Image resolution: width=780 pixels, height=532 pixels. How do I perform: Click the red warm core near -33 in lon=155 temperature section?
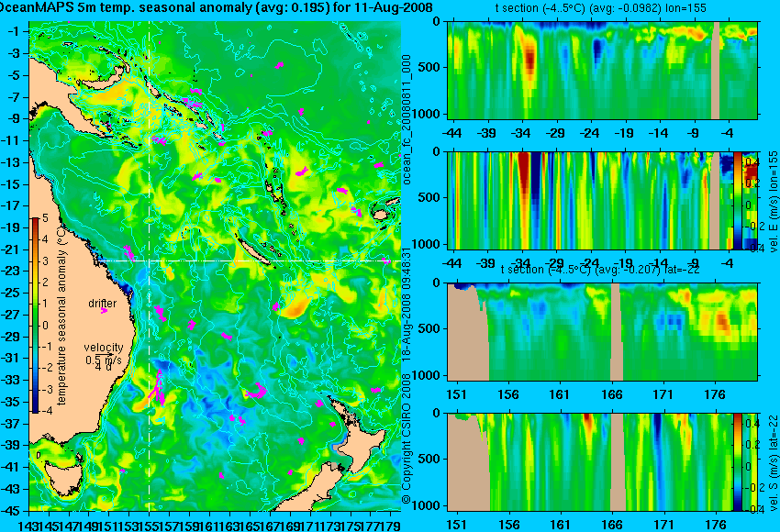click(x=530, y=61)
